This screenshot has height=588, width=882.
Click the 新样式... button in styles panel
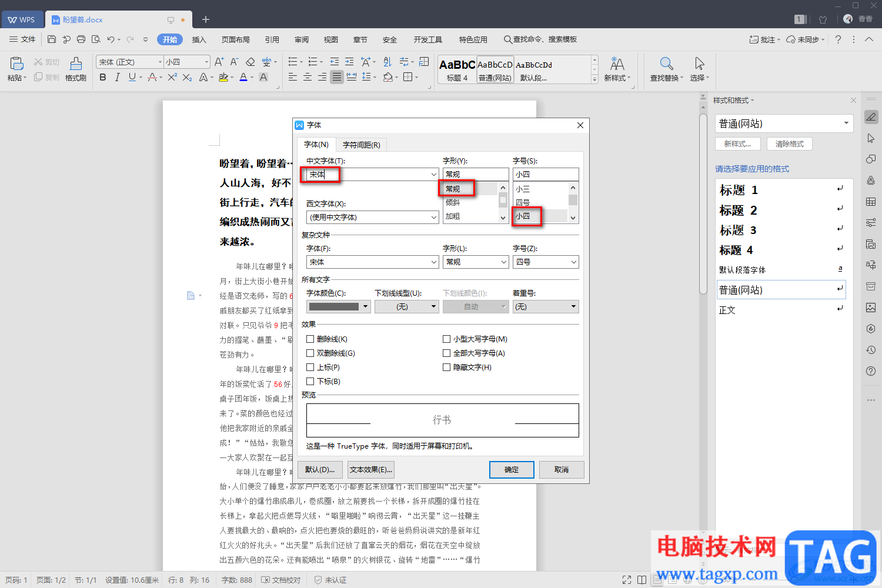tap(737, 143)
